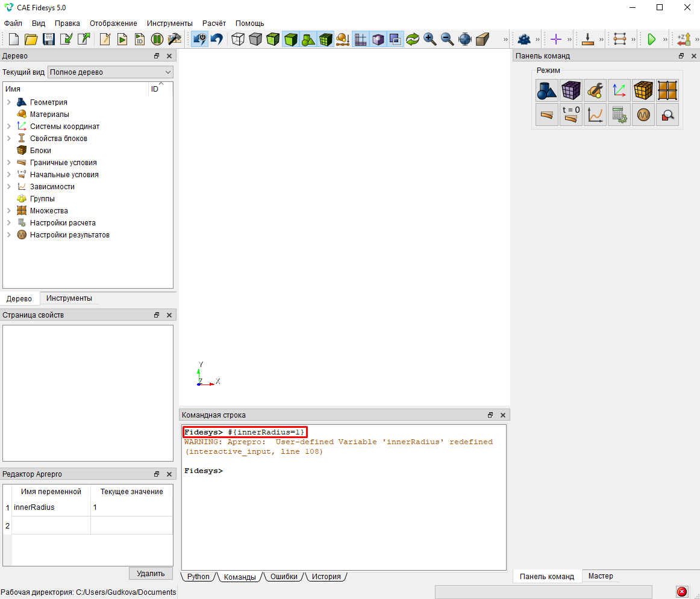Click the hammer icon in the toolbar
Image resolution: width=700 pixels, height=599 pixels.
coord(174,39)
